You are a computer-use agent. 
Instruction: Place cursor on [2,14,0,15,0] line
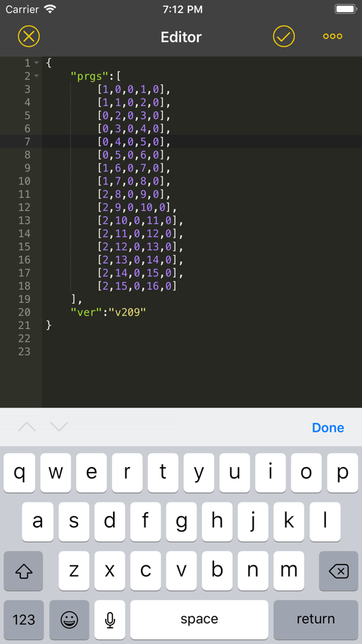140,273
